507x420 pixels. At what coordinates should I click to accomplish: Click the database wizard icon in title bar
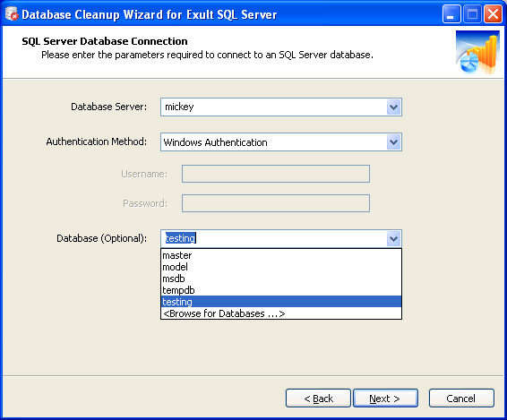coord(12,14)
